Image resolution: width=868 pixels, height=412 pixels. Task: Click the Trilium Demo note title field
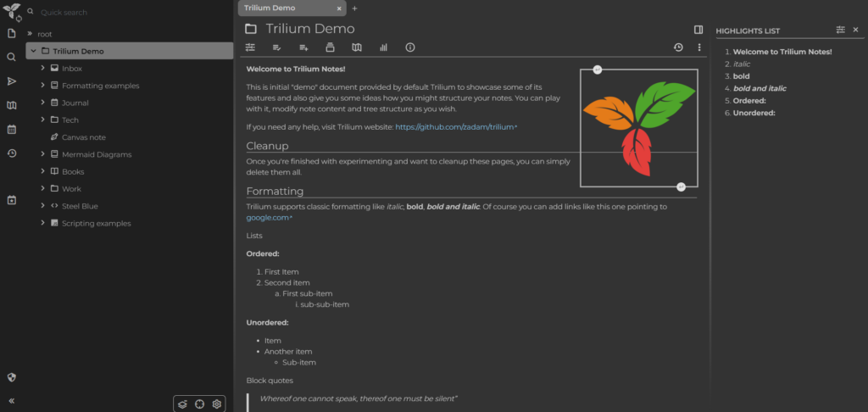476,29
